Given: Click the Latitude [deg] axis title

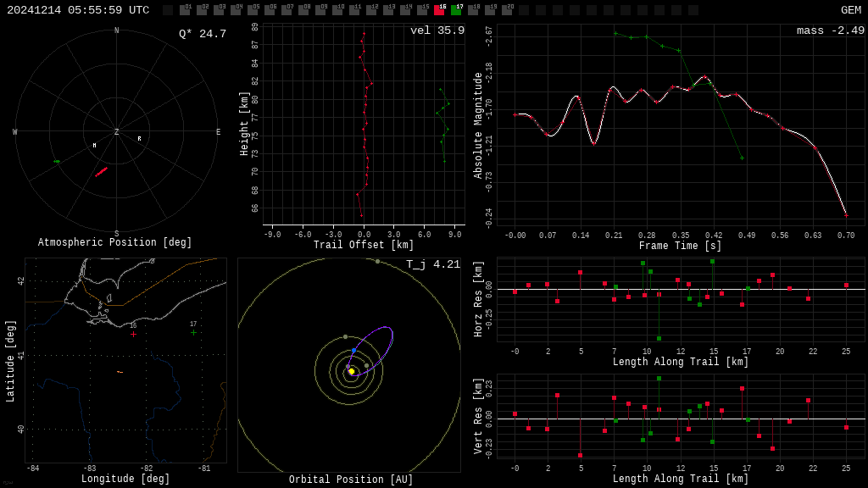Looking at the screenshot, I should tap(10, 361).
